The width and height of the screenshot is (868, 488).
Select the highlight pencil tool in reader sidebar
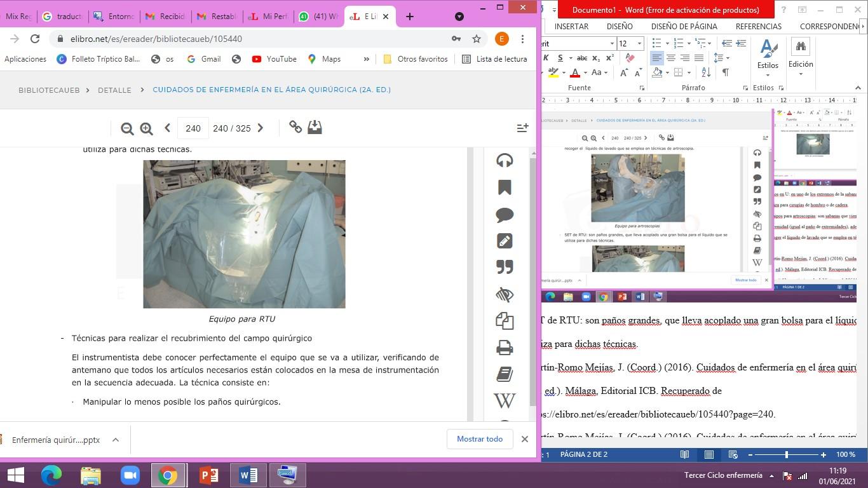tap(505, 241)
